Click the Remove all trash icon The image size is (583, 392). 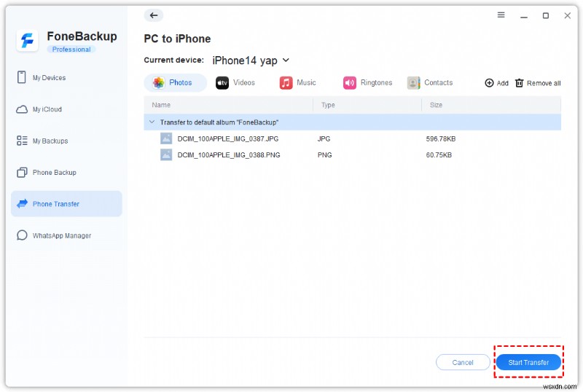(x=519, y=83)
